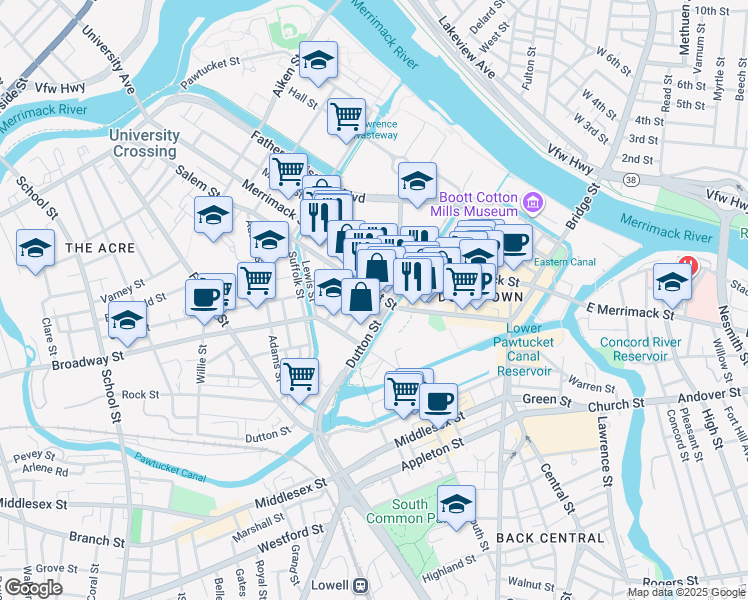This screenshot has height=600, width=748.
Task: Click the Boott Cotton Mills Museum label
Action: (x=474, y=204)
